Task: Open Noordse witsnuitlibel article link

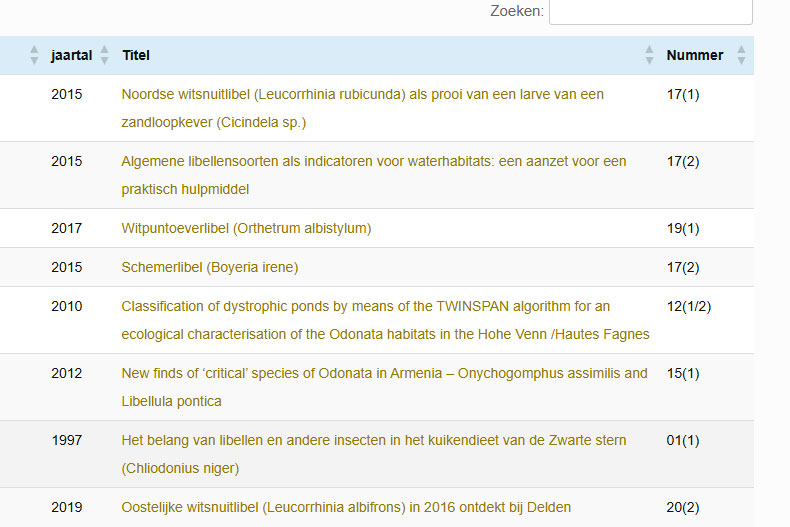Action: click(x=362, y=95)
